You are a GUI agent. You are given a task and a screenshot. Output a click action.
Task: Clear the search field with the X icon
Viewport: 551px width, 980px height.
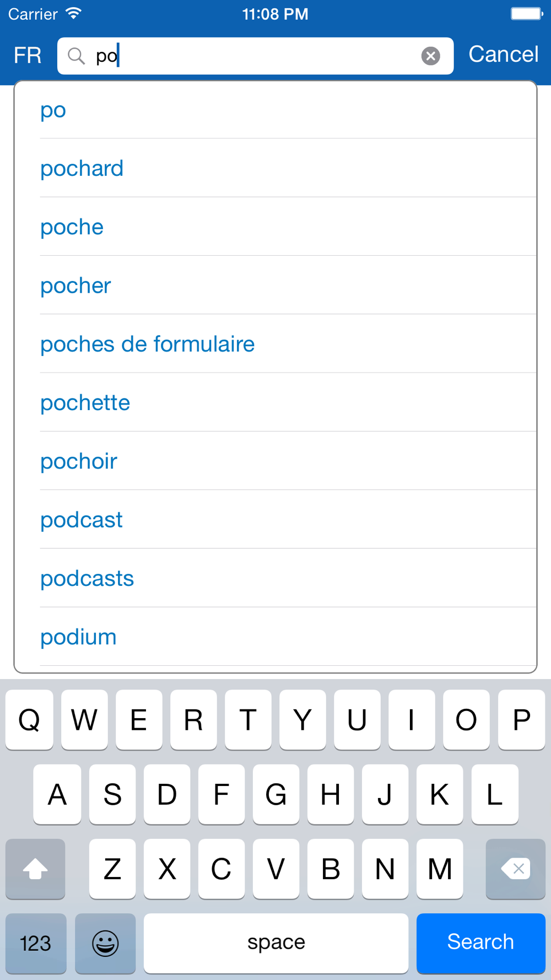430,56
